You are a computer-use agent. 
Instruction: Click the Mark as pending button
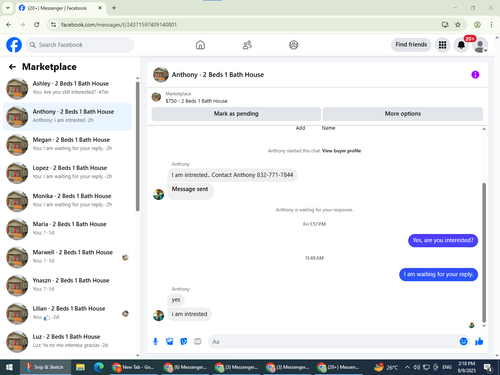click(236, 114)
